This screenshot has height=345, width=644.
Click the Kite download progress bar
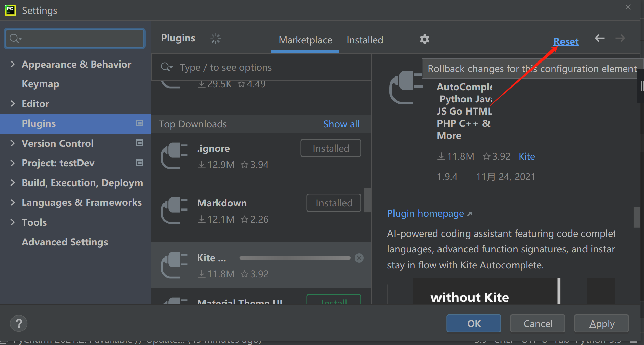pos(295,258)
